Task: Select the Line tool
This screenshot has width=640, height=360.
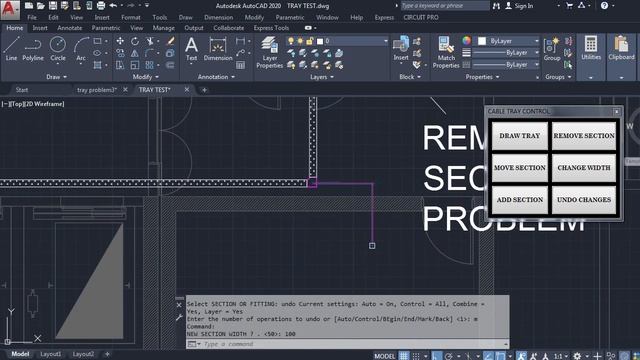Action: coord(11,48)
